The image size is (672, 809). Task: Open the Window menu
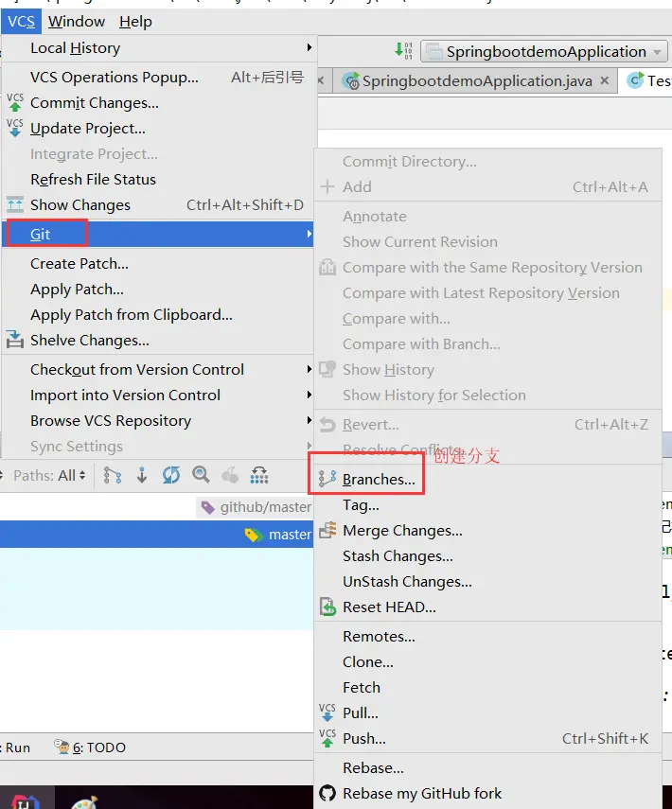point(77,22)
